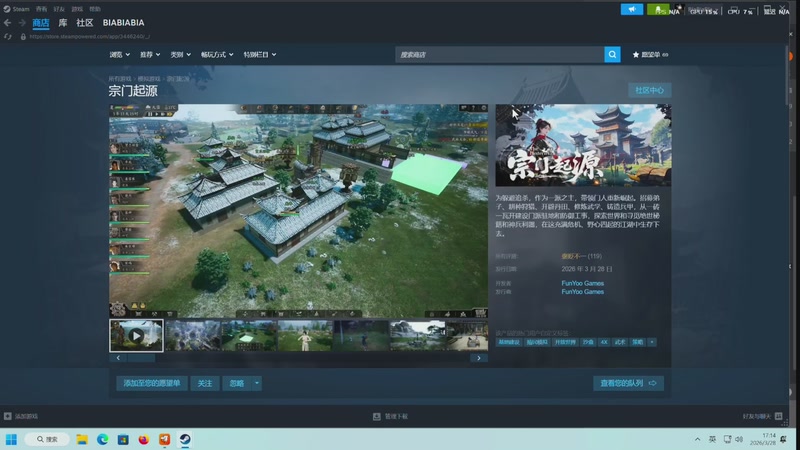Open the 好友 menu in title bar
This screenshot has width=800, height=450.
pos(59,9)
